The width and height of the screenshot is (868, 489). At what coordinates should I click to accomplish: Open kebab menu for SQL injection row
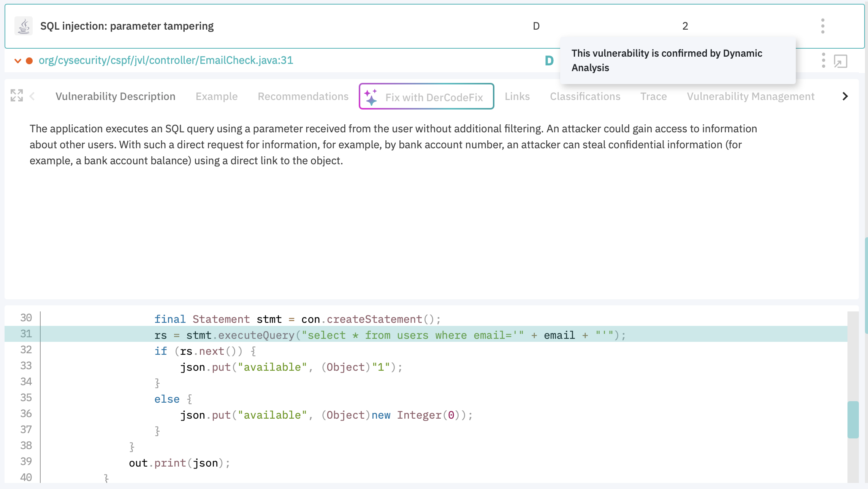[x=823, y=26]
